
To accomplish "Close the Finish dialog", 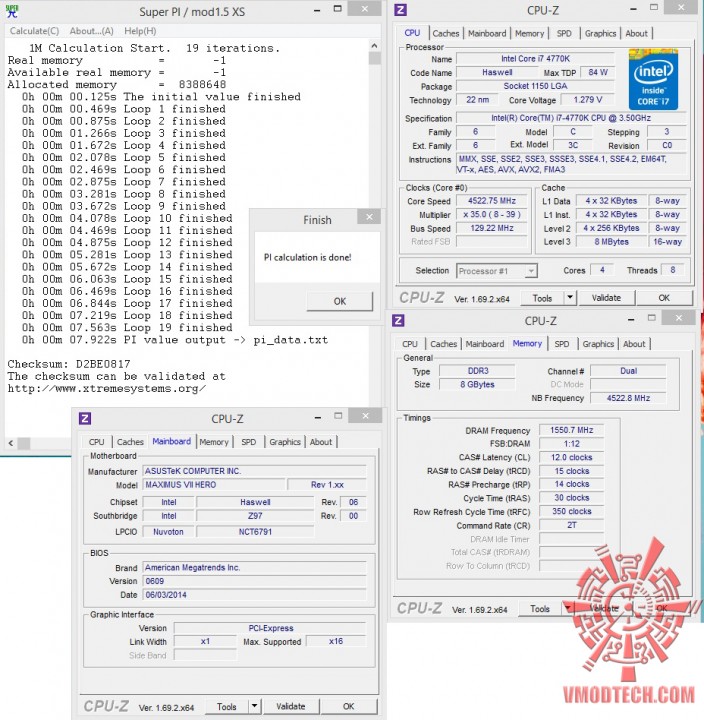I will (x=369, y=217).
